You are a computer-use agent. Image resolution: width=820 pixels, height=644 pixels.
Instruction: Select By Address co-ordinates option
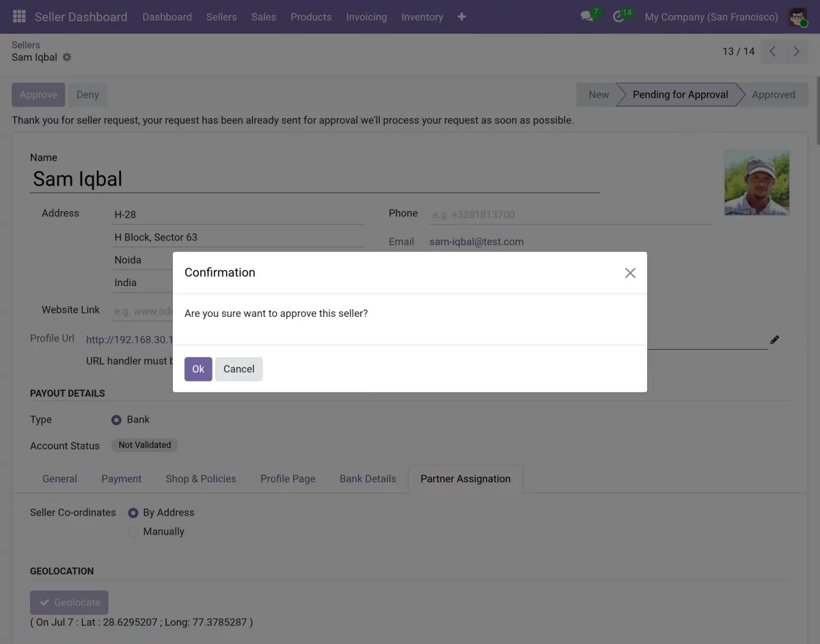(x=133, y=513)
